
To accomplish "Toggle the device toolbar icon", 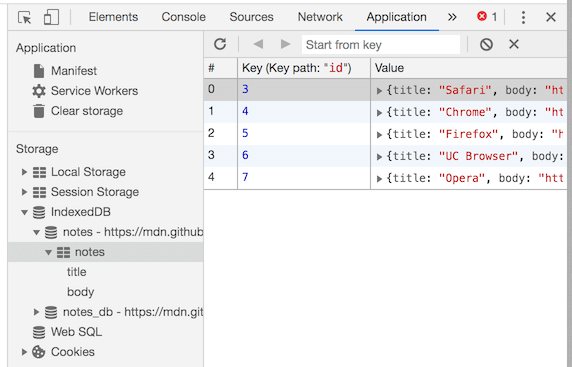I will point(51,17).
